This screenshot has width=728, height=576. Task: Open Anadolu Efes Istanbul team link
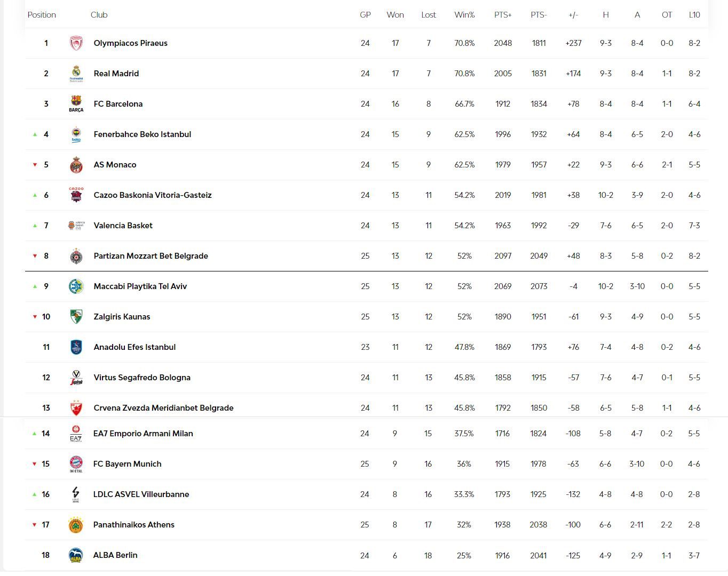[134, 347]
